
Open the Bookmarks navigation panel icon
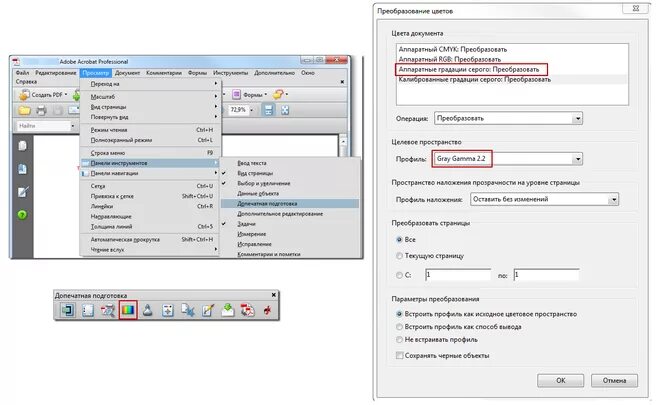[22, 169]
